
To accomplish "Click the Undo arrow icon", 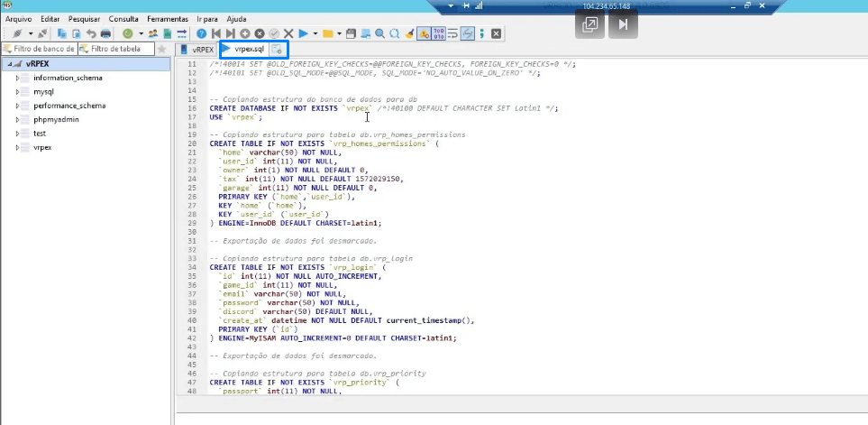I will click(x=91, y=33).
